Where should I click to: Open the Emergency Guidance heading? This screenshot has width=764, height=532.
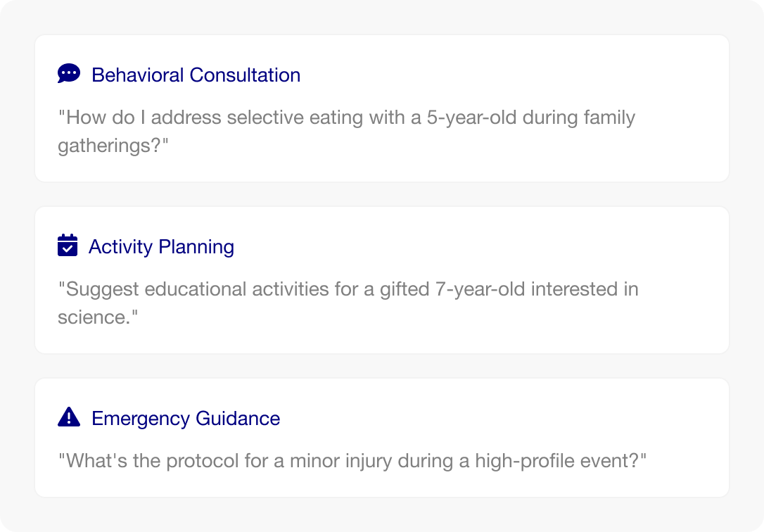point(186,419)
